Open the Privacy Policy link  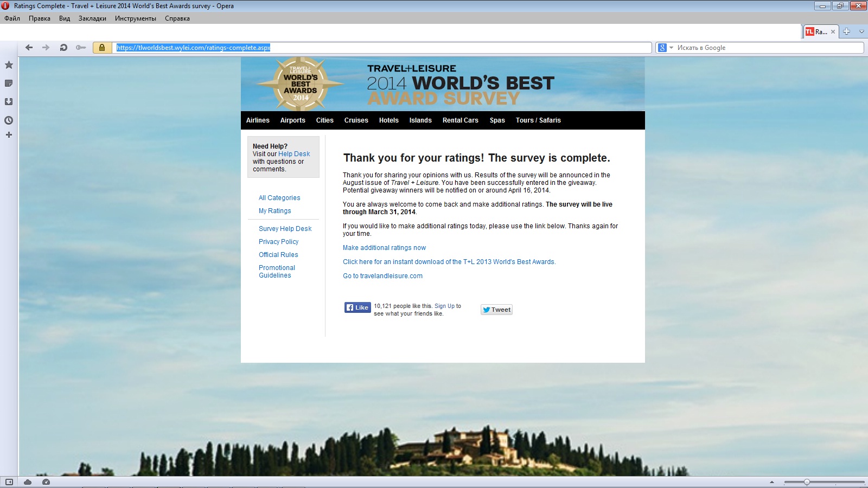click(x=279, y=242)
